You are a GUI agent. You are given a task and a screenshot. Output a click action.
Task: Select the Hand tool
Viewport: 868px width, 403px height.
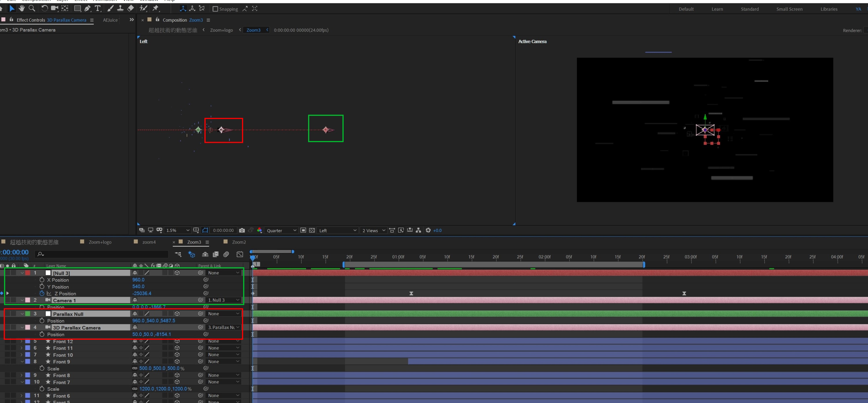coord(22,8)
